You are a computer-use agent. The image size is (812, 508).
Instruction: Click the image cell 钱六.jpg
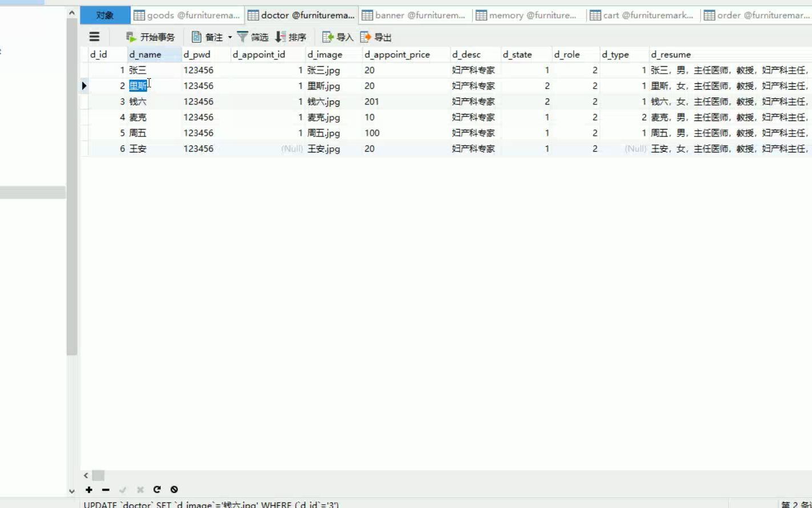334,102
